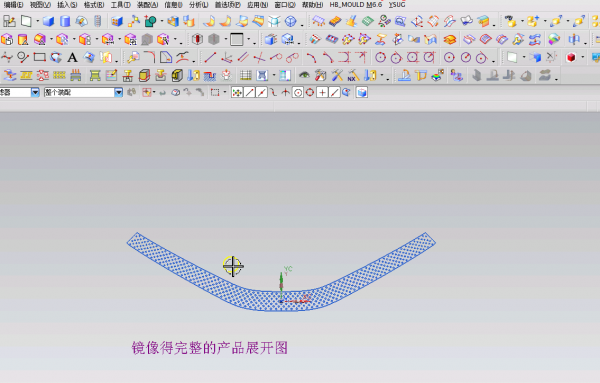
Task: Expand the 整个装配 selection scope dropdown
Action: click(119, 92)
